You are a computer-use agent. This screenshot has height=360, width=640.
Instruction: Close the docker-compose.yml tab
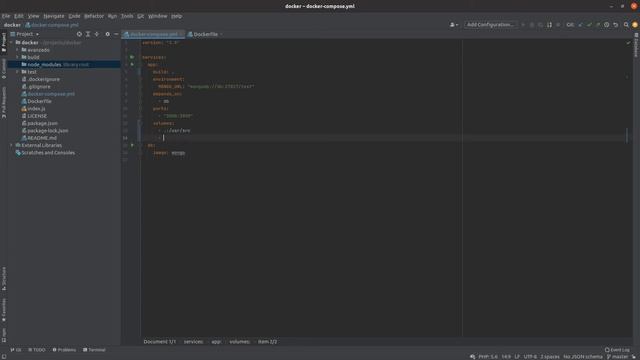[182, 34]
